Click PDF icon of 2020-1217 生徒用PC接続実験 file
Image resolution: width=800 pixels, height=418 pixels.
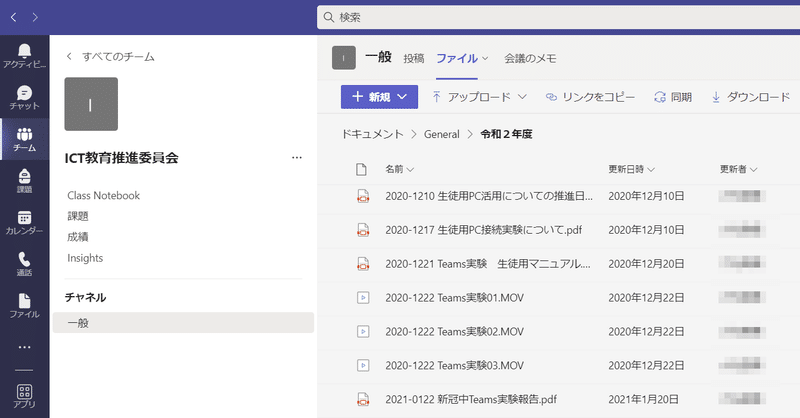point(363,230)
